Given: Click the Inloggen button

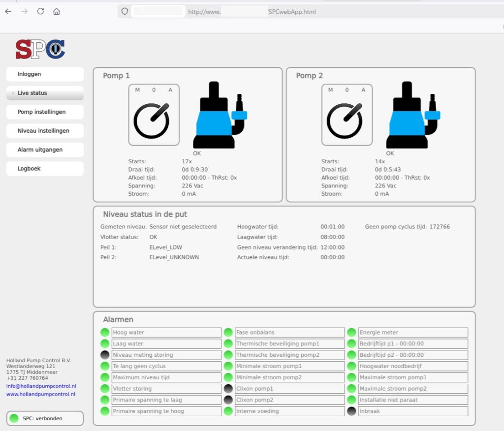Looking at the screenshot, I should click(x=45, y=74).
